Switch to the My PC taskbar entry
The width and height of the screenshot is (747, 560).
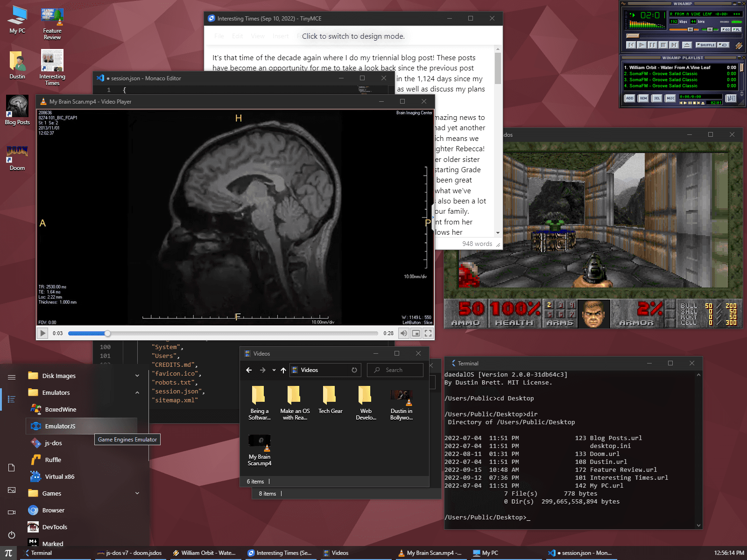pos(490,553)
